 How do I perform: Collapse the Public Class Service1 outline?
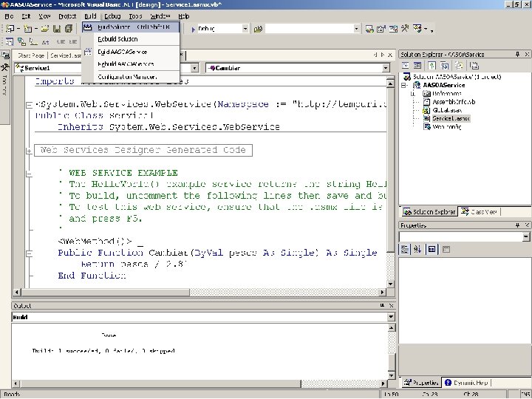(29, 105)
